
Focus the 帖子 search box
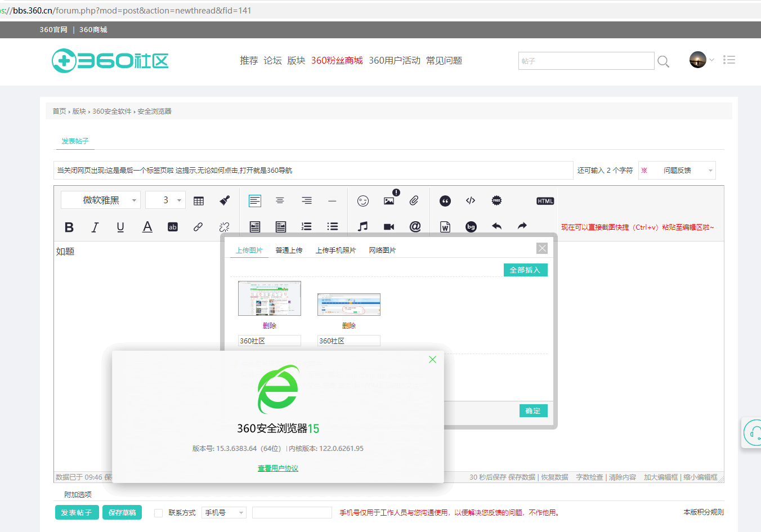(586, 61)
